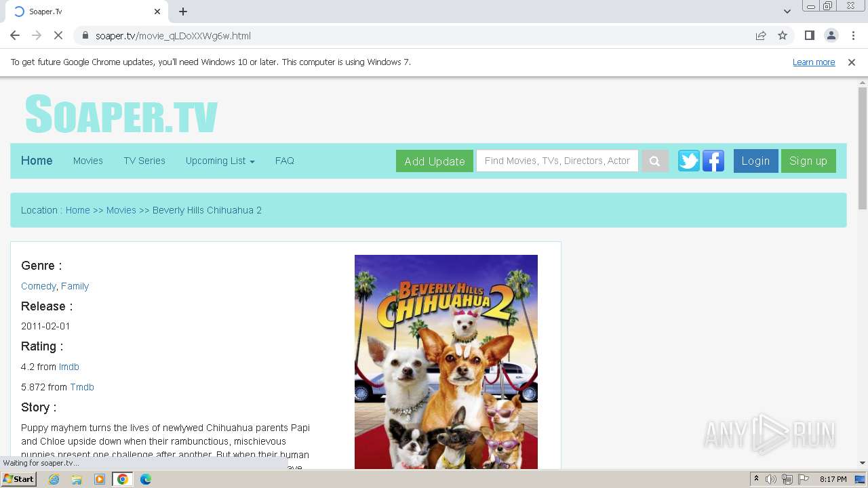The width and height of the screenshot is (868, 488).
Task: Click the Login button
Action: (755, 161)
